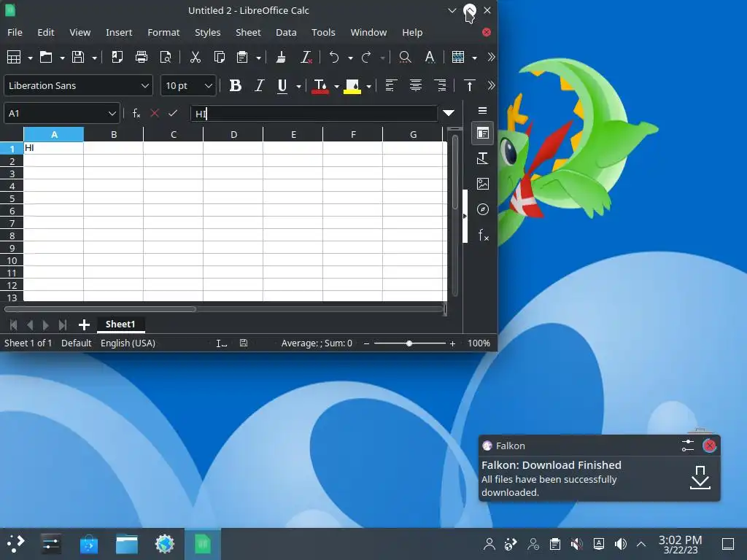Image resolution: width=747 pixels, height=560 pixels.
Task: Click the Undo arrow icon
Action: 334,57
